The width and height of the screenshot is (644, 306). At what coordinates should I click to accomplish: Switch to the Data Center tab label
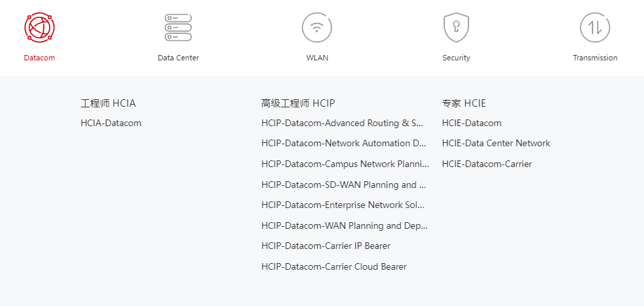(178, 58)
